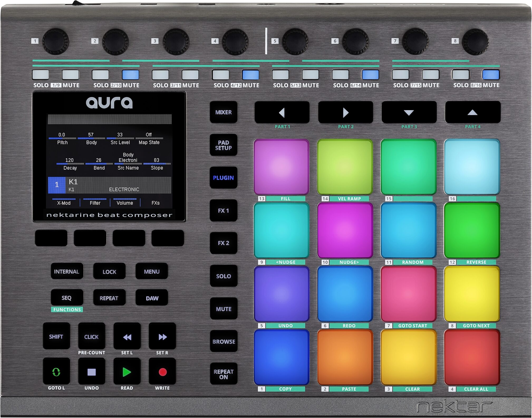Tap yellow pad 3 labeled CLEAR

coord(409,357)
